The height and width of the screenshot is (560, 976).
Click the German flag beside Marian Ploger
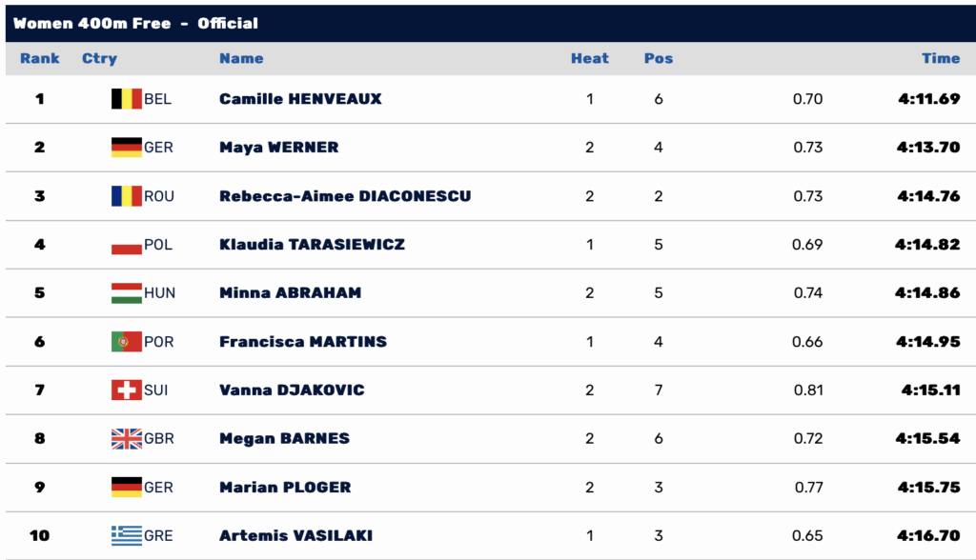[x=126, y=487]
